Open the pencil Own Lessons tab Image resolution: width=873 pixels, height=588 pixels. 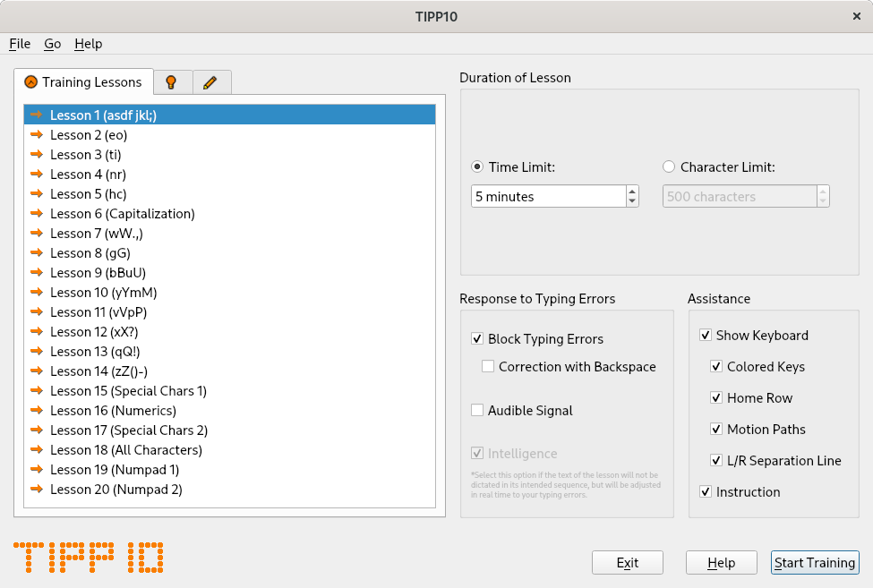210,82
